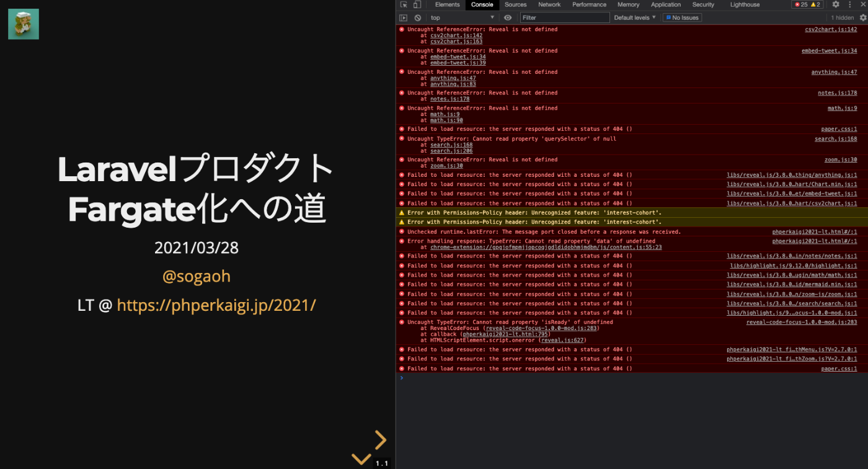Switch to the Security tab

click(x=703, y=5)
